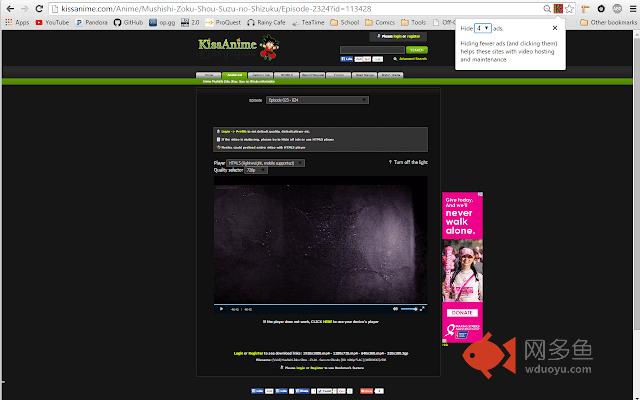Play the video

[221, 309]
